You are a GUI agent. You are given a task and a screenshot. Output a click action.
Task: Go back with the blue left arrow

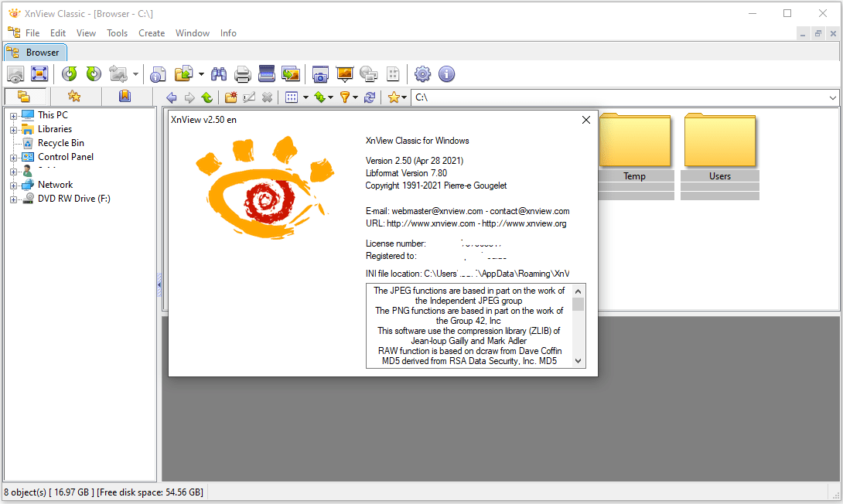[172, 97]
